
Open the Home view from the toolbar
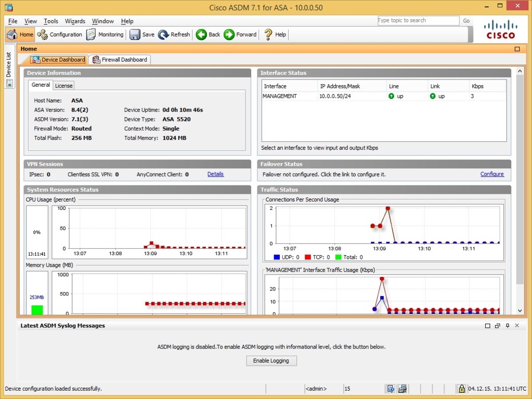[x=20, y=35]
